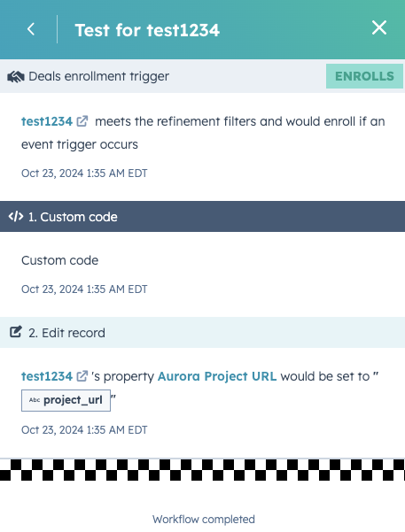
Task: Click the handshake Deals icon
Action: (x=16, y=77)
